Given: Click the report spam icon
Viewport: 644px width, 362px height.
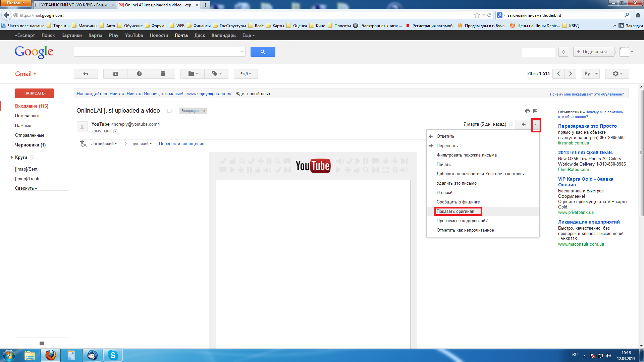Looking at the screenshot, I should 139,74.
